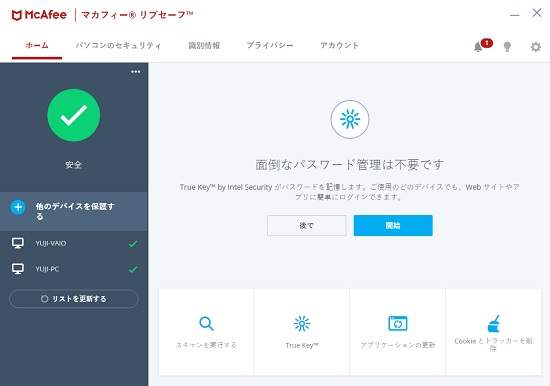Click the Cookie とトラッカーを削除 label
The width and height of the screenshot is (550, 386).
[493, 345]
